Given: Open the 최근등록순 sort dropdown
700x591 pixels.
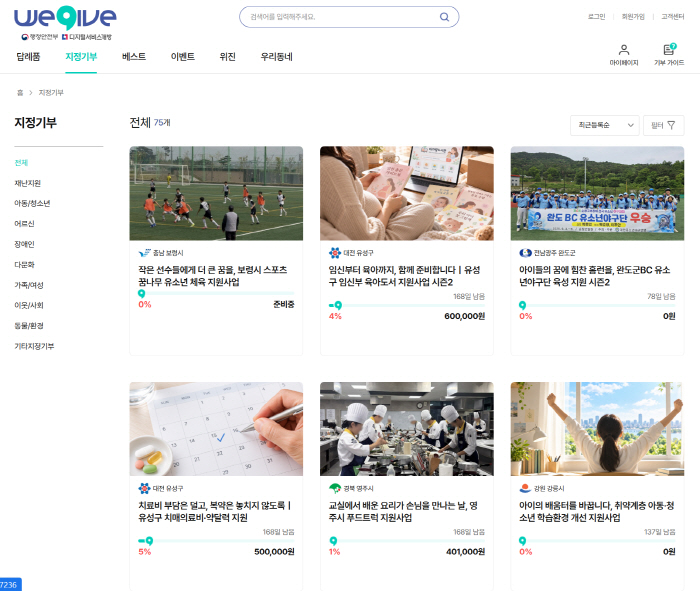Looking at the screenshot, I should coord(604,125).
